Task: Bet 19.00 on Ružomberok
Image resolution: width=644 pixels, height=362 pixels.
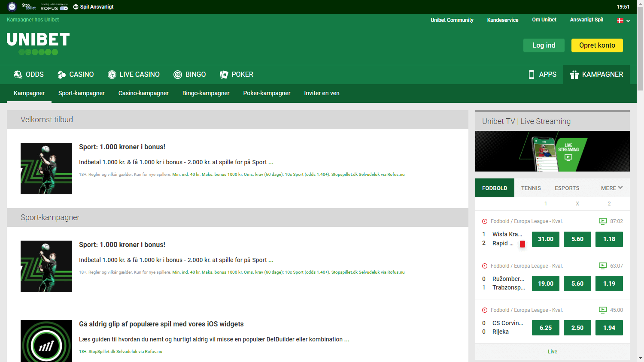Action: coord(546,284)
